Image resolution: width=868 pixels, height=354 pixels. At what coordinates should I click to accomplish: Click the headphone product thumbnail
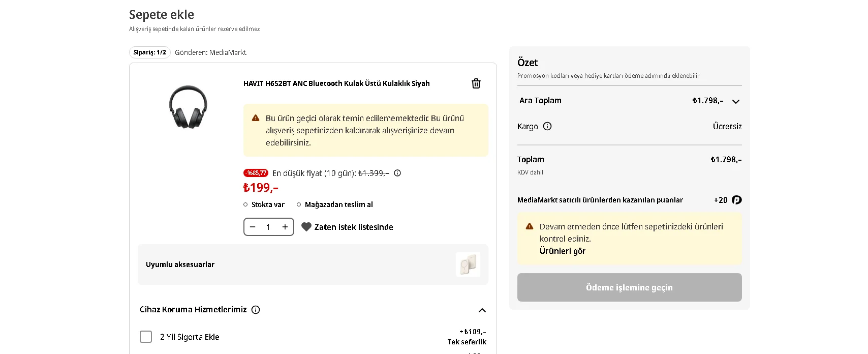click(x=188, y=107)
